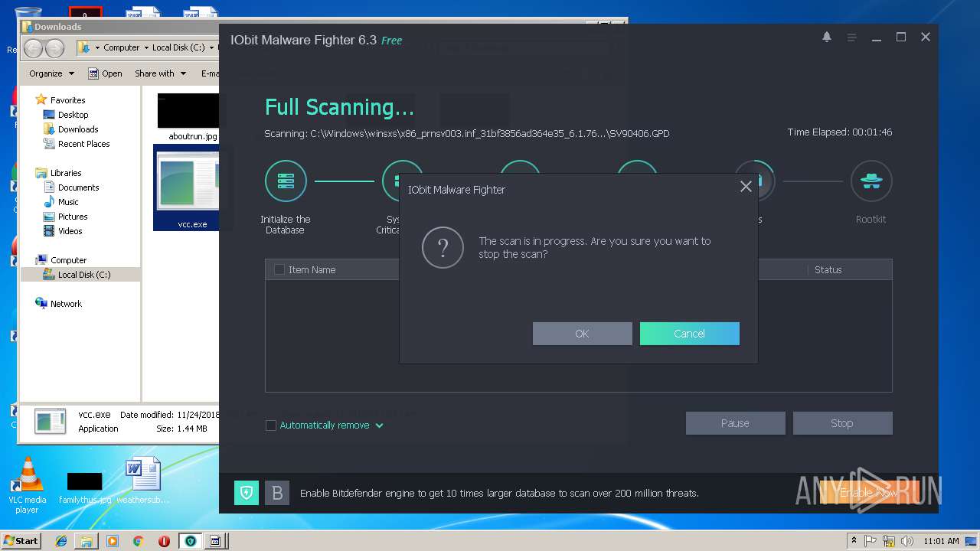The height and width of the screenshot is (551, 980).
Task: Click the green shield icon in bottom bar
Action: tap(246, 493)
